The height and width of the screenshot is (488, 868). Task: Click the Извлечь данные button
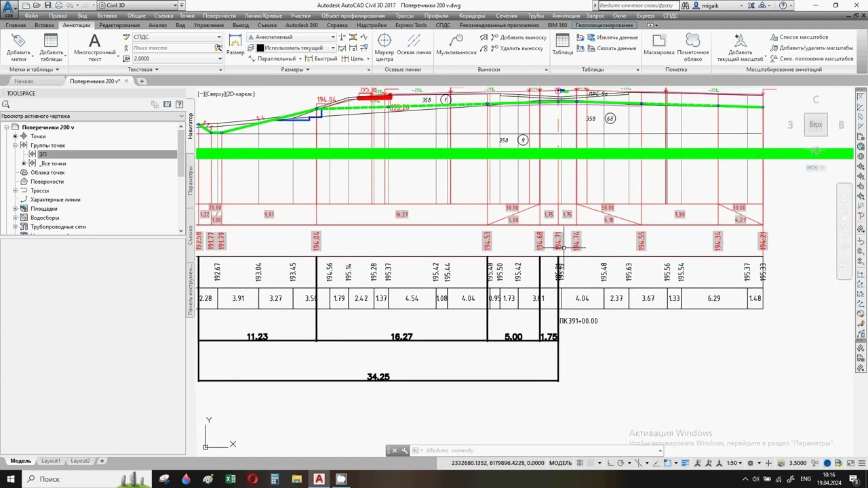coord(612,38)
